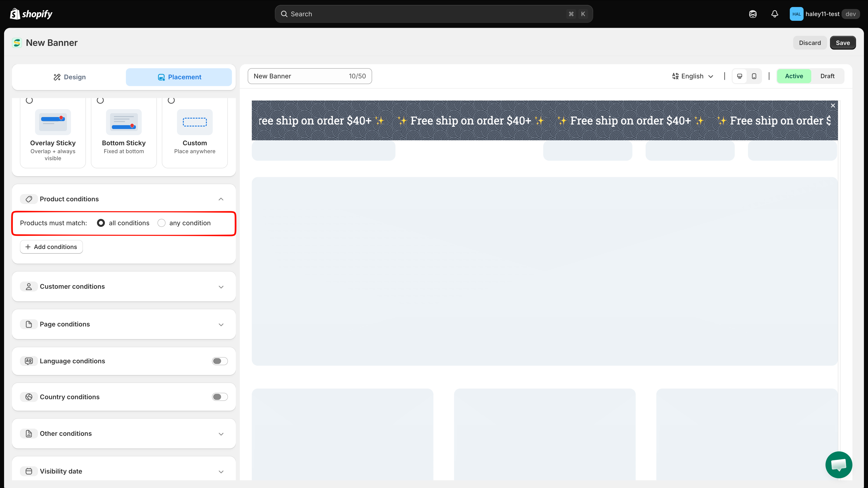Select the Overlay Sticky radio button
Screen dimensions: 868x488
tap(29, 100)
